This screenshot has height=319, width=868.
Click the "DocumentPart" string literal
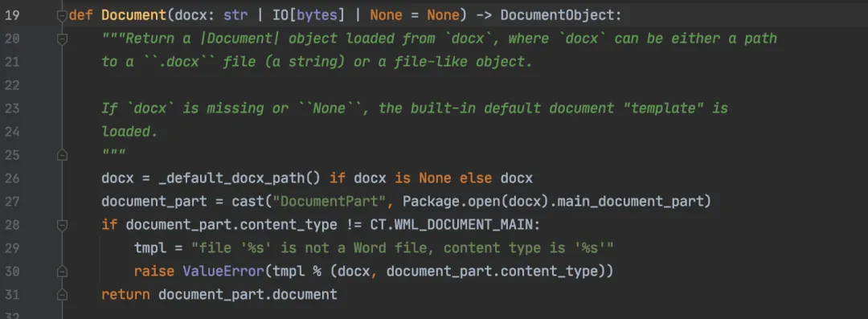pyautogui.click(x=330, y=202)
